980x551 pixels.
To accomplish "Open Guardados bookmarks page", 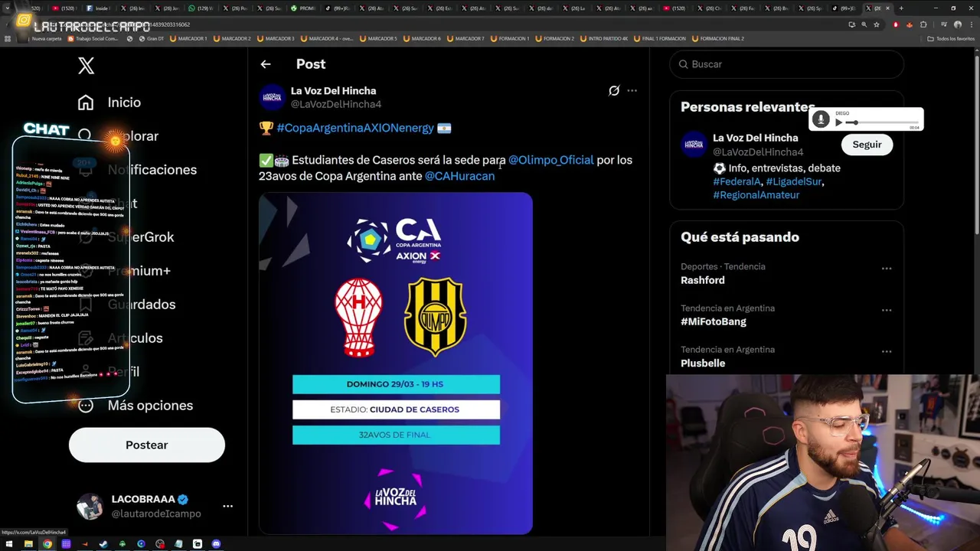I will (x=141, y=305).
